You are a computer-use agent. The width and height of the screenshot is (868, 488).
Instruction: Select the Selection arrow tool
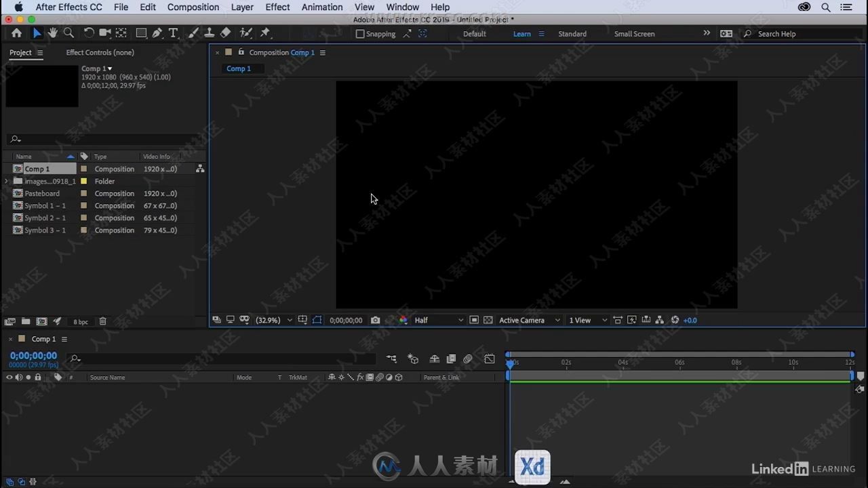[37, 33]
